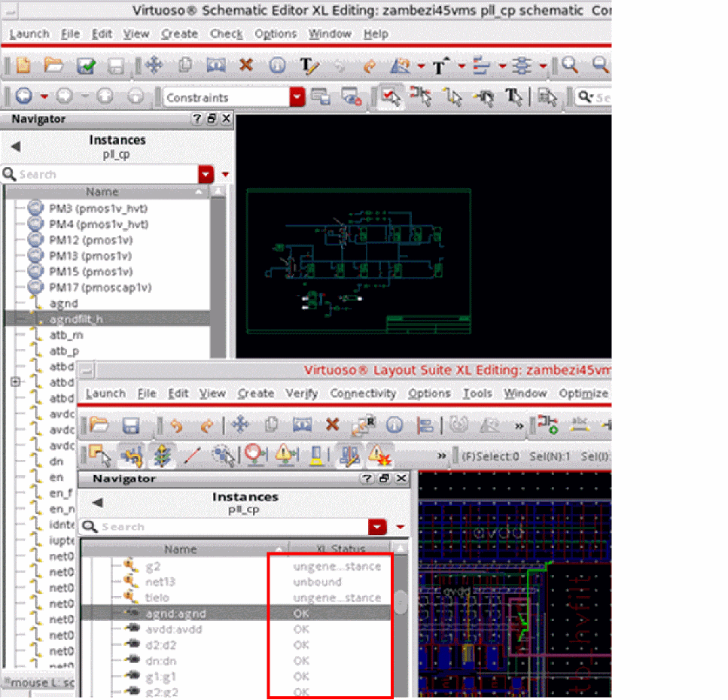Image resolution: width=728 pixels, height=700 pixels.
Task: Expand hidden layout toolbar items via chevron
Action: tap(519, 425)
